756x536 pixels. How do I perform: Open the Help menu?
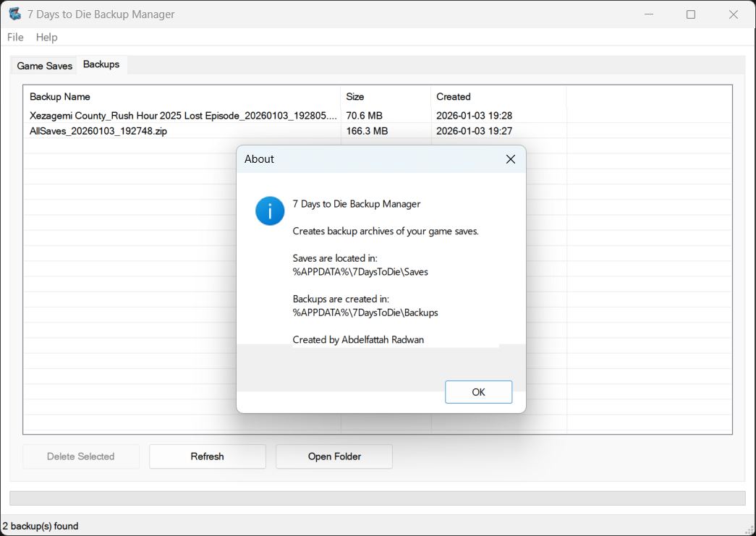(x=46, y=37)
